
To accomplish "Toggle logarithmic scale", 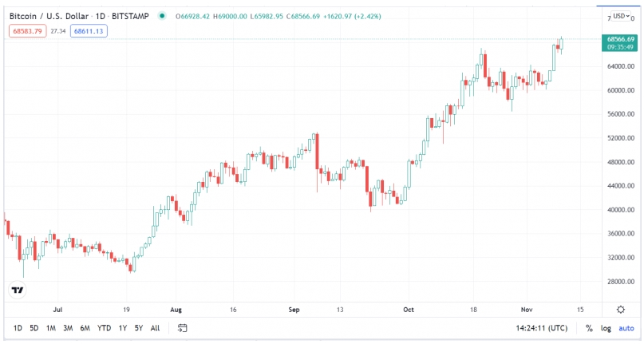I will coord(606,328).
